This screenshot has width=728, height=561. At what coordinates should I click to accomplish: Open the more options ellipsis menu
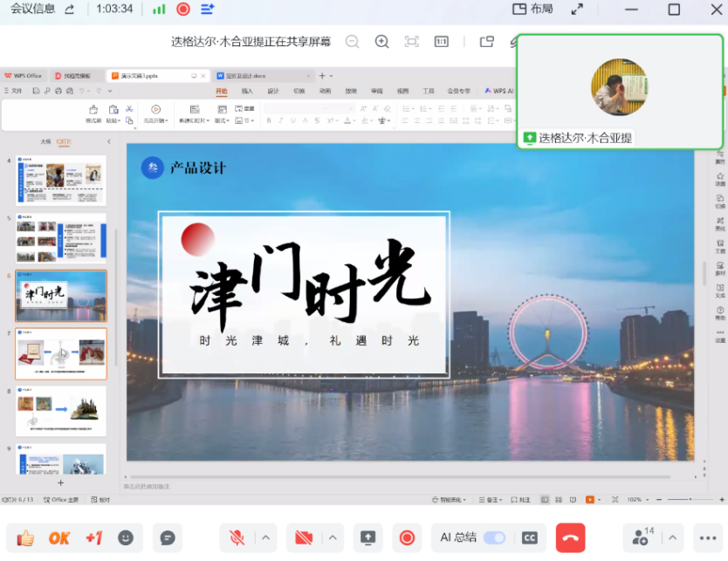pyautogui.click(x=707, y=537)
